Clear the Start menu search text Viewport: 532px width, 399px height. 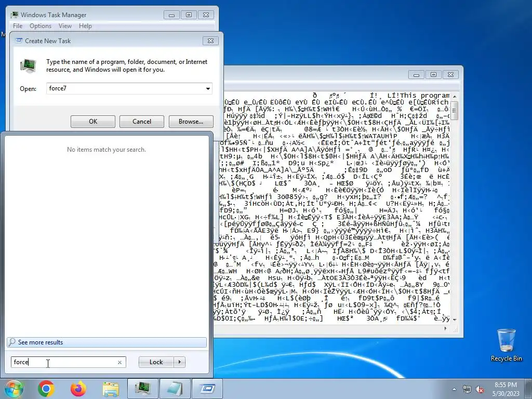(x=120, y=362)
